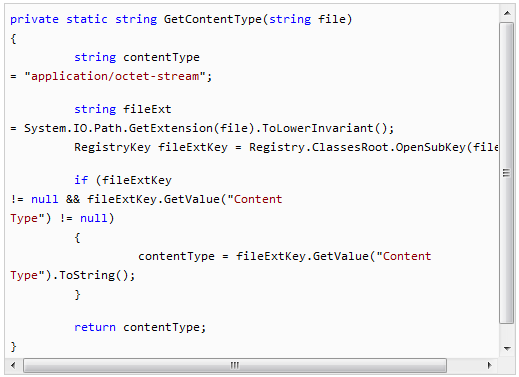Viewport: 519px width, 377px height.
Task: Click the vertical scrollbar track below the thumb
Action: 507,332
